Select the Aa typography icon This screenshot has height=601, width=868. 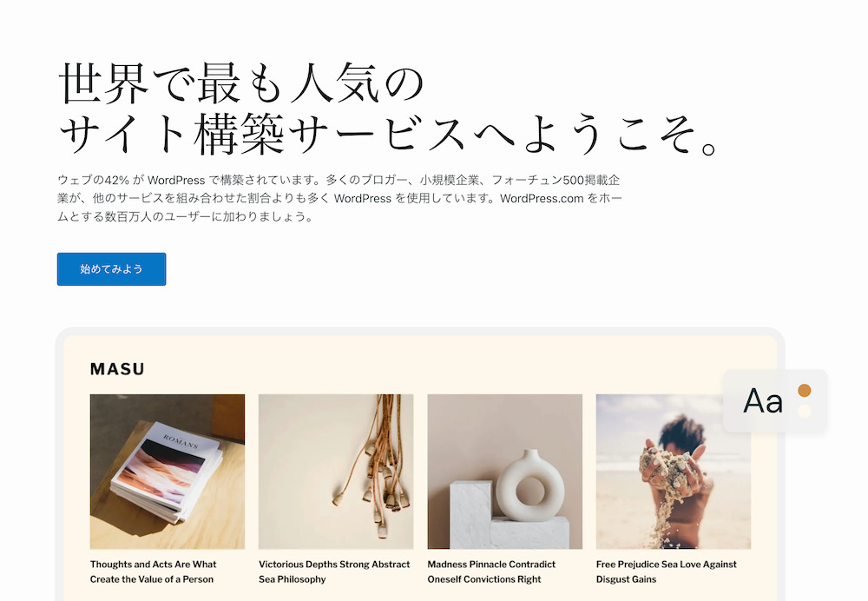(x=763, y=401)
